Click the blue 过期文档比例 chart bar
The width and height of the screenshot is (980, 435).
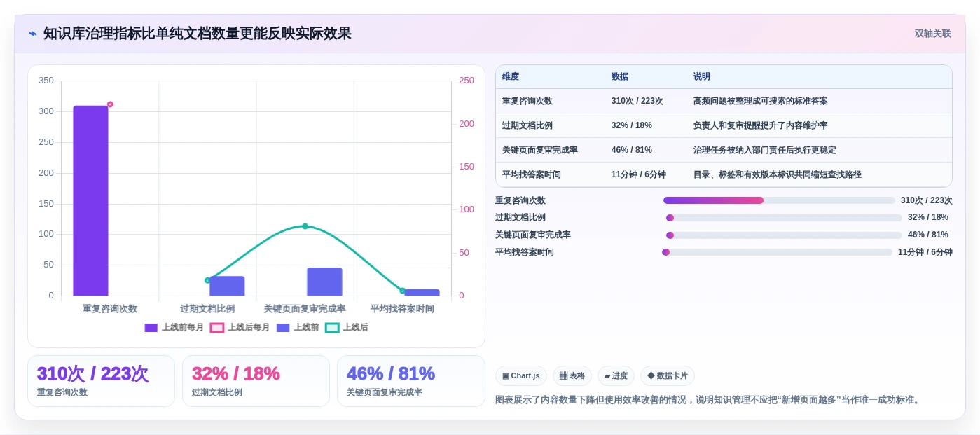(227, 286)
